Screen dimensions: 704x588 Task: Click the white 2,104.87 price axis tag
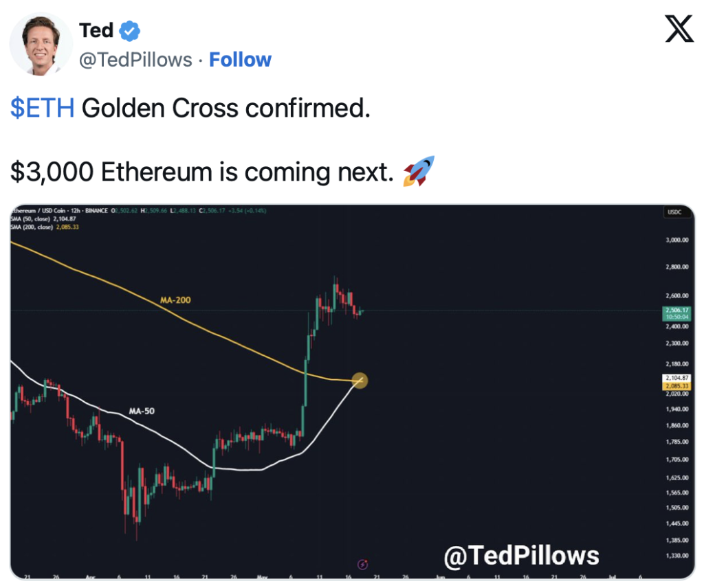(676, 378)
